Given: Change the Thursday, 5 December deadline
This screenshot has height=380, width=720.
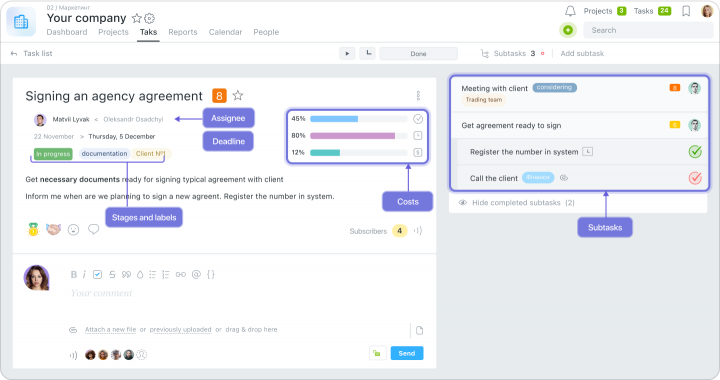Looking at the screenshot, I should pyautogui.click(x=122, y=137).
